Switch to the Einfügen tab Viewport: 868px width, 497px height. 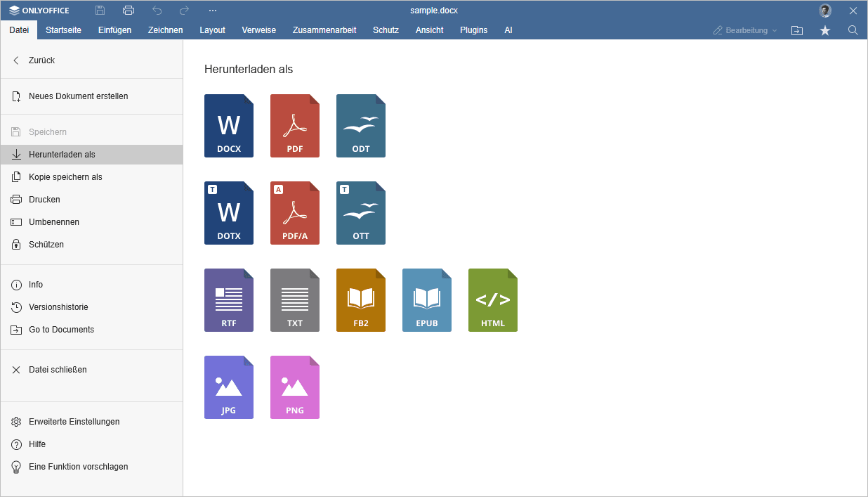click(x=114, y=30)
